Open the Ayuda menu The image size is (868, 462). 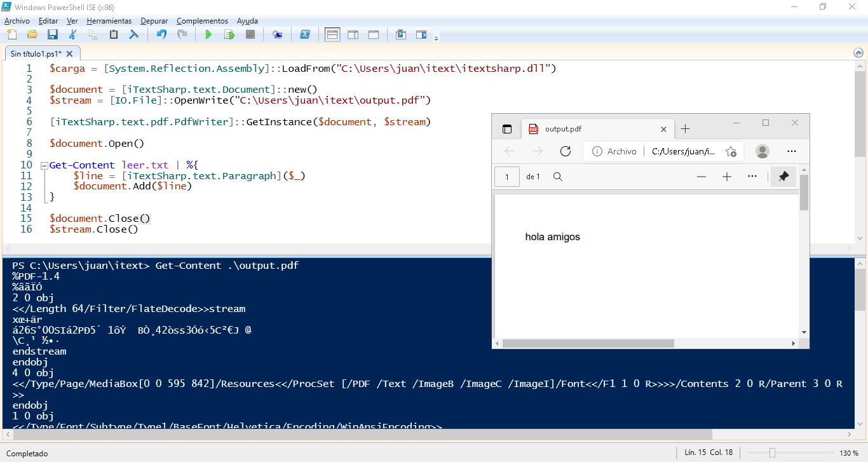(x=247, y=21)
